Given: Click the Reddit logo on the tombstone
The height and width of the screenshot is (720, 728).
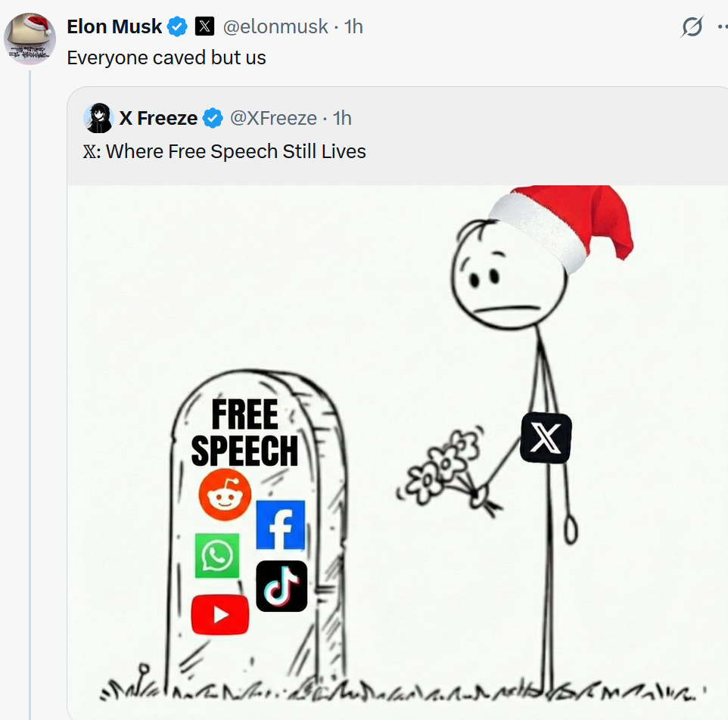Looking at the screenshot, I should click(x=225, y=494).
